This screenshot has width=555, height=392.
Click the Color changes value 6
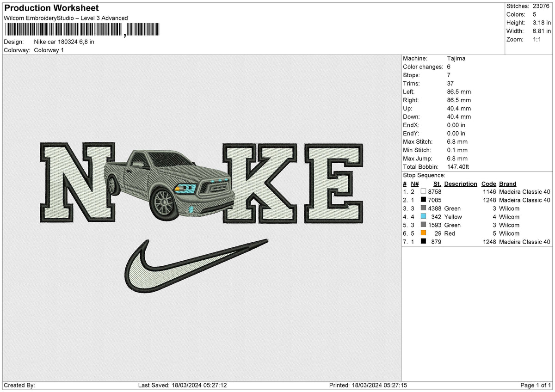449,67
